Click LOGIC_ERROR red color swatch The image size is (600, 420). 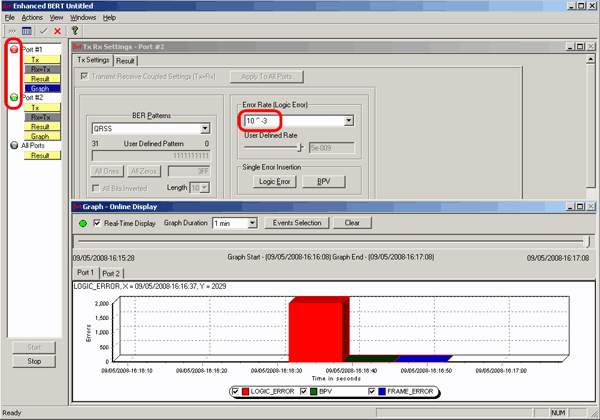tap(246, 391)
